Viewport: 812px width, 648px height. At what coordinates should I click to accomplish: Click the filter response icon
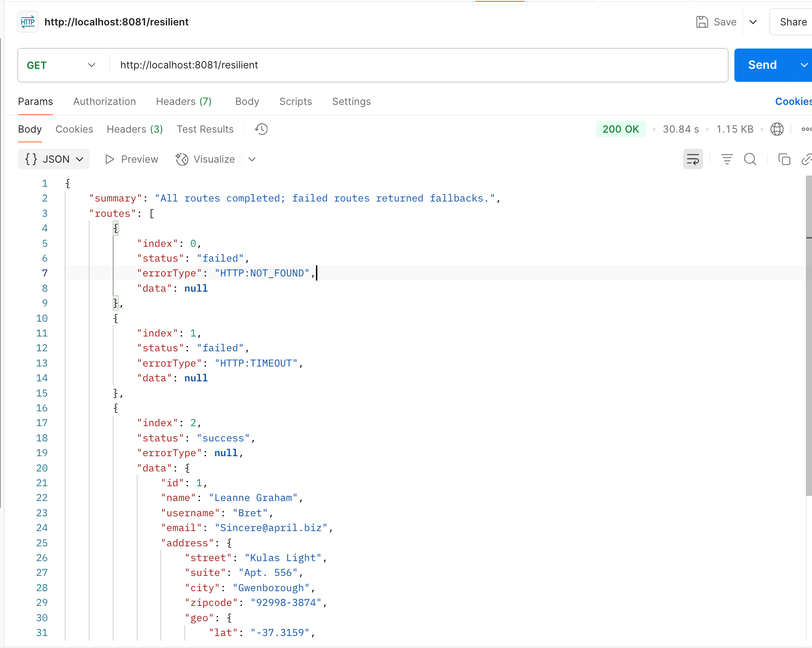(x=727, y=159)
